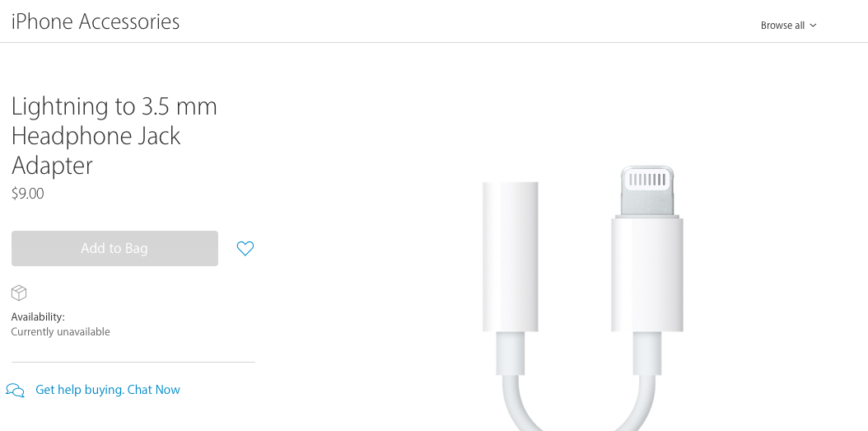Viewport: 868px width, 431px height.
Task: Expand the Browse all chevron arrow
Action: tap(813, 26)
